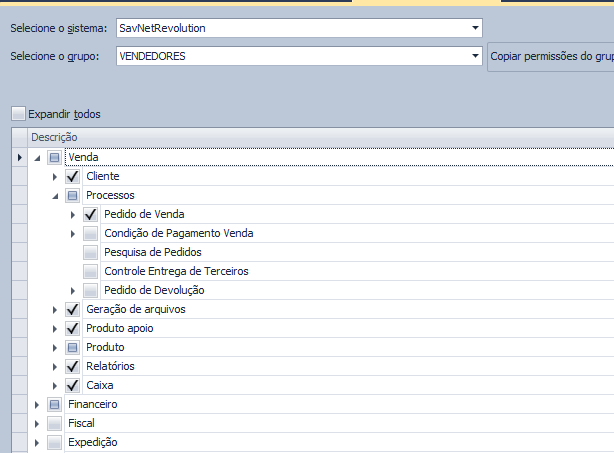Image resolution: width=614 pixels, height=453 pixels.
Task: Check the Expandir todos checkbox
Action: coord(18,114)
